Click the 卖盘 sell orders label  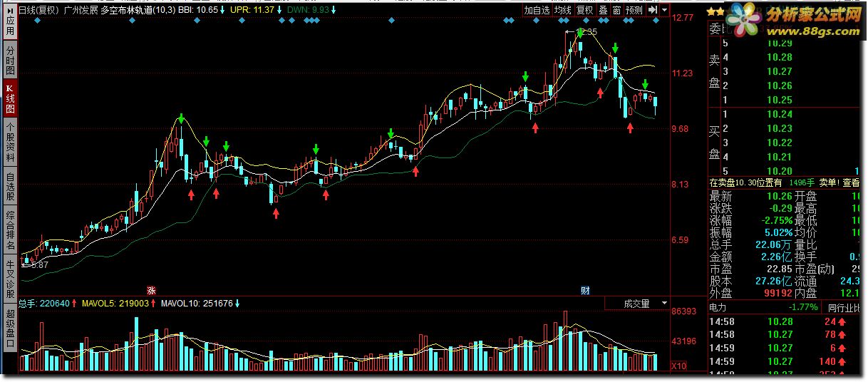(714, 72)
